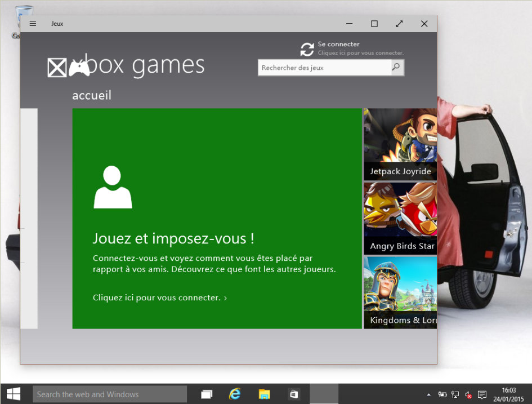532x404 pixels.
Task: Click the white user avatar icon
Action: (x=113, y=187)
